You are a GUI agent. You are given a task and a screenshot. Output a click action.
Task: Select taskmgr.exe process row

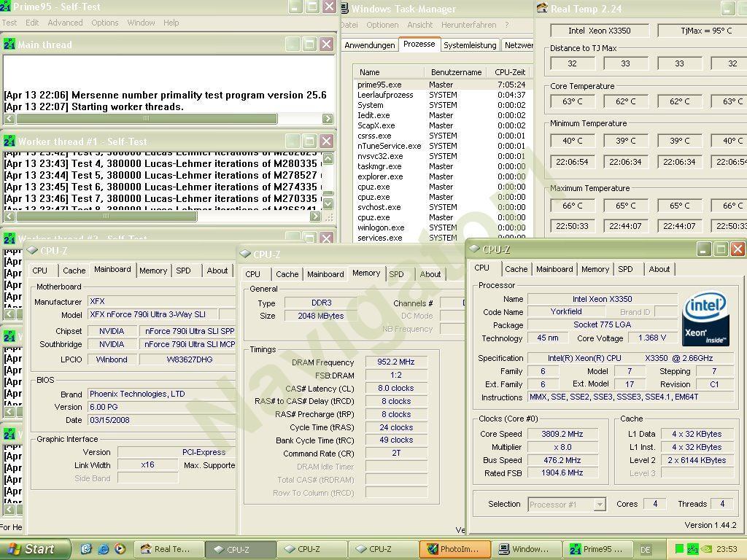(441, 166)
